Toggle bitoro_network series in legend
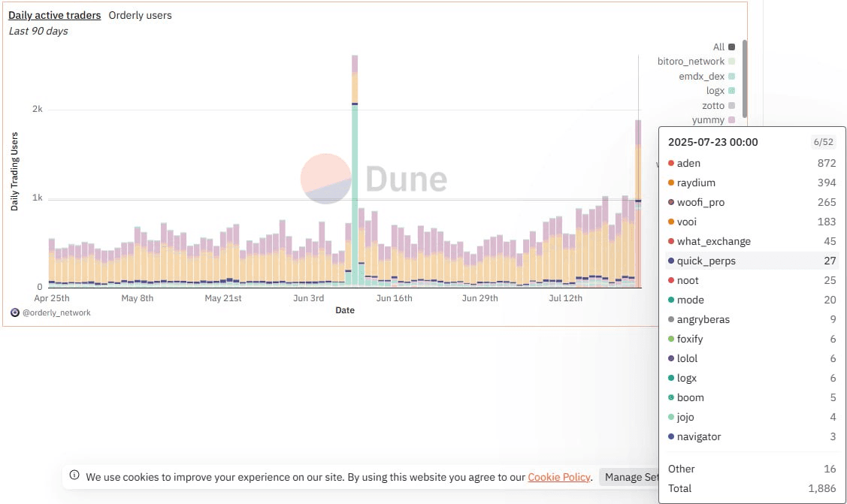 pos(696,62)
